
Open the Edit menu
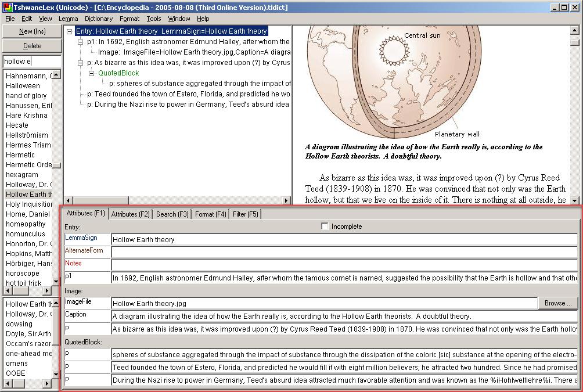click(26, 19)
